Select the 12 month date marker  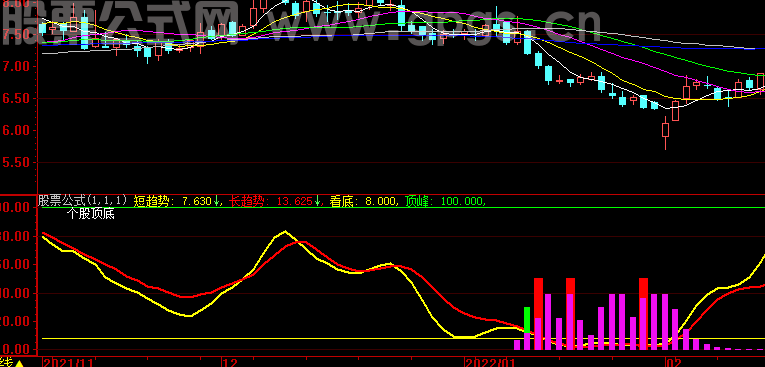pos(230,363)
